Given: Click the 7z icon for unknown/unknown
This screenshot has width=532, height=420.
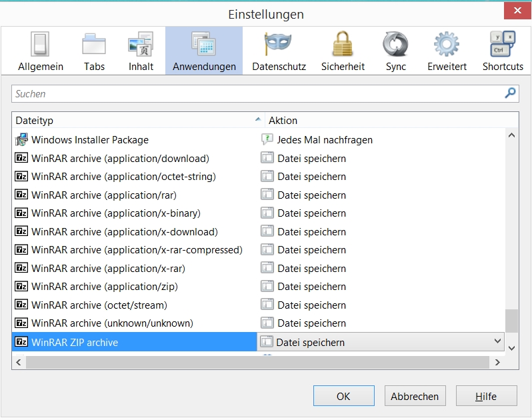Looking at the screenshot, I should click(21, 323).
